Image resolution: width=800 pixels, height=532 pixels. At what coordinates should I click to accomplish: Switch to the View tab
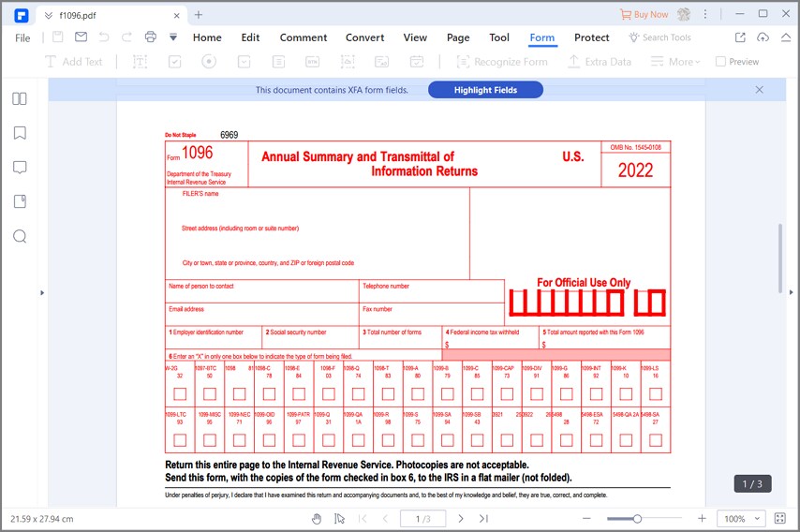click(x=415, y=37)
